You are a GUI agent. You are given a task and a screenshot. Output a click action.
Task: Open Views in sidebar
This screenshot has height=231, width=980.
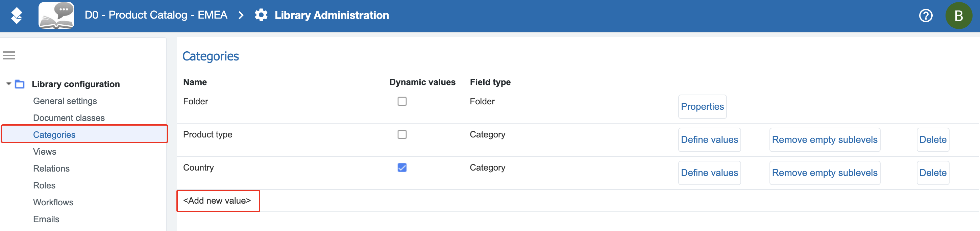tap(45, 152)
